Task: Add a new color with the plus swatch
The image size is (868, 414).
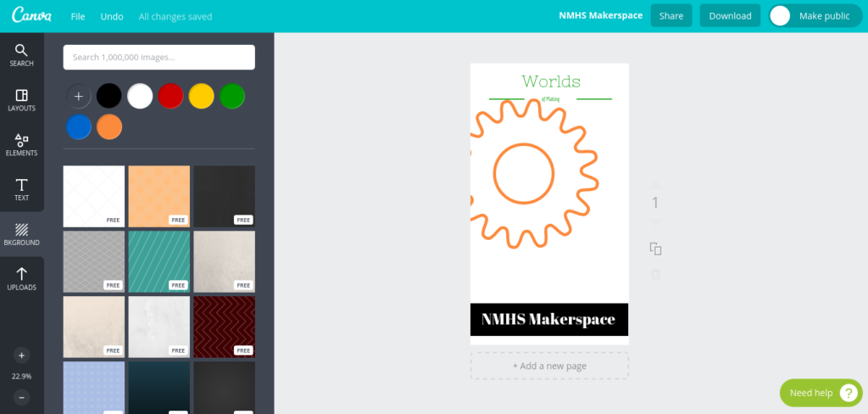Action: pos(79,97)
